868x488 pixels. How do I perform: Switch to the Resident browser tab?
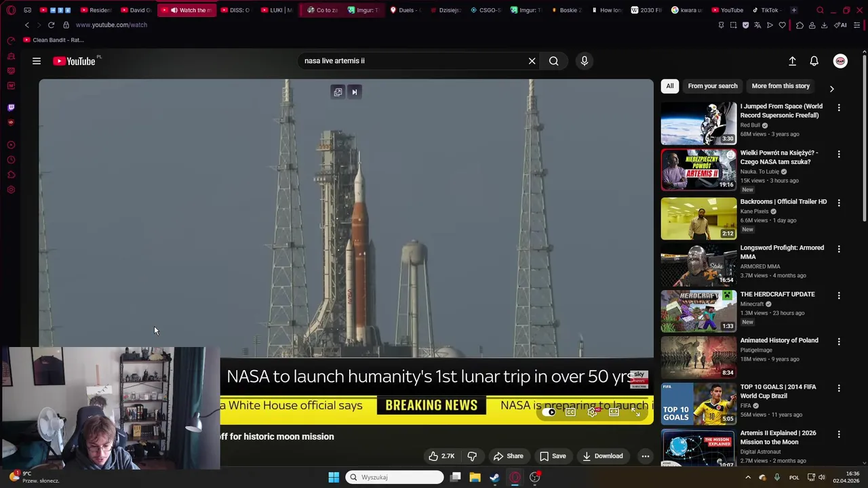95,10
